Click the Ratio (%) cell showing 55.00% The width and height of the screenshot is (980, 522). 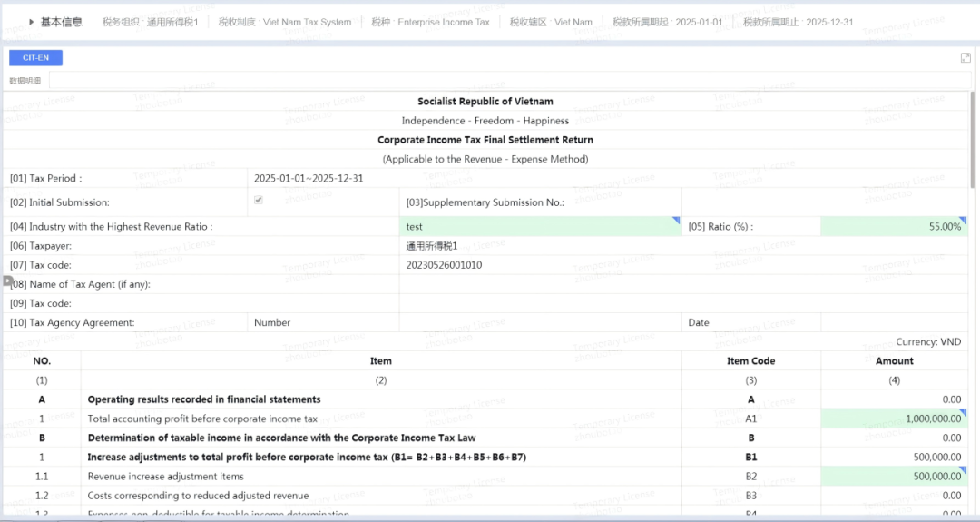[894, 227]
